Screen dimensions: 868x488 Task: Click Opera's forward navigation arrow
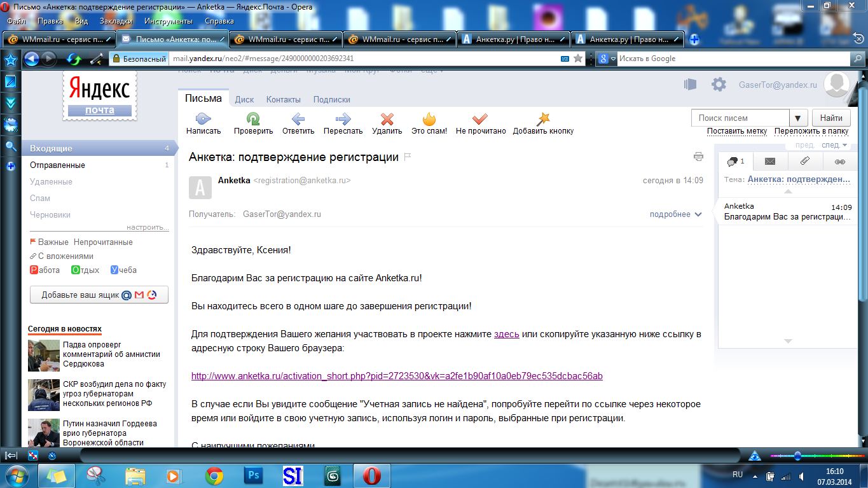[x=48, y=59]
